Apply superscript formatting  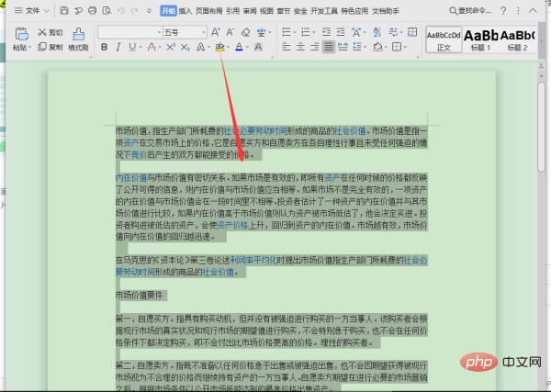click(173, 47)
